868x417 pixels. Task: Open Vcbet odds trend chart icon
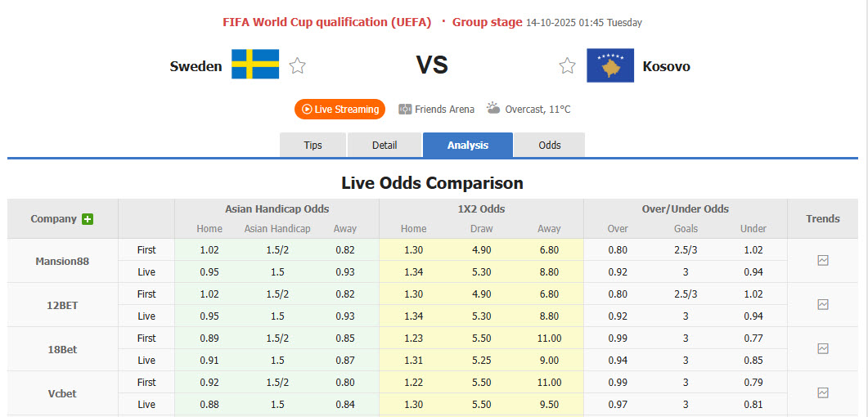click(823, 393)
